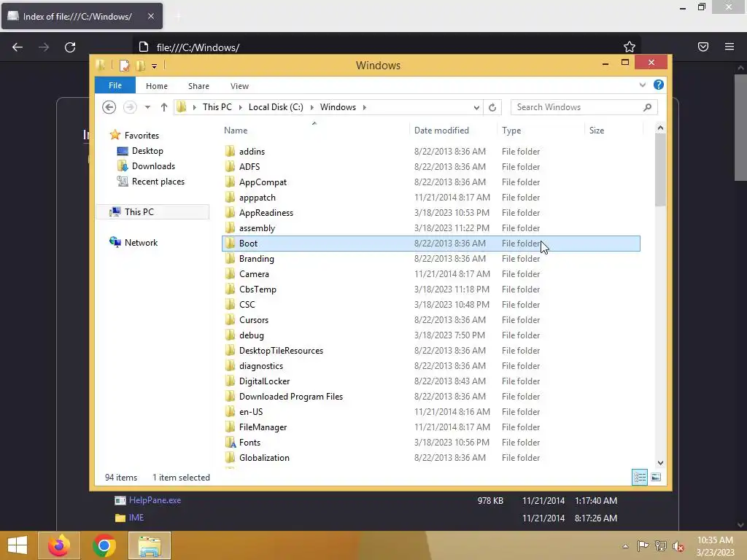Expand the ribbon chevron
This screenshot has height=560, width=747.
(x=642, y=85)
